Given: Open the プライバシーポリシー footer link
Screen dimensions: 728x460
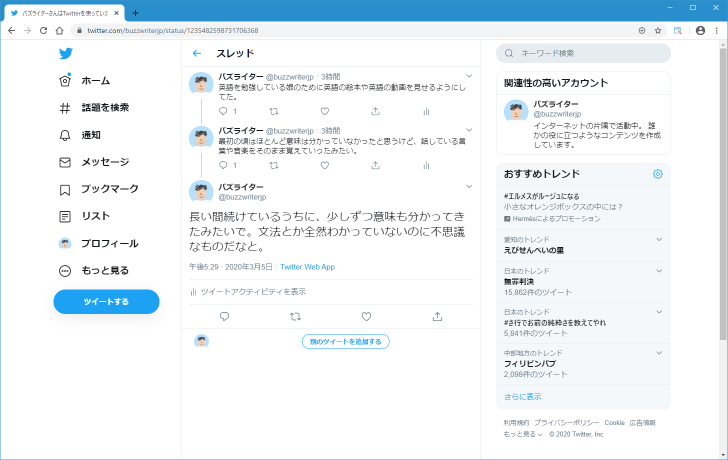Looking at the screenshot, I should coord(566,423).
